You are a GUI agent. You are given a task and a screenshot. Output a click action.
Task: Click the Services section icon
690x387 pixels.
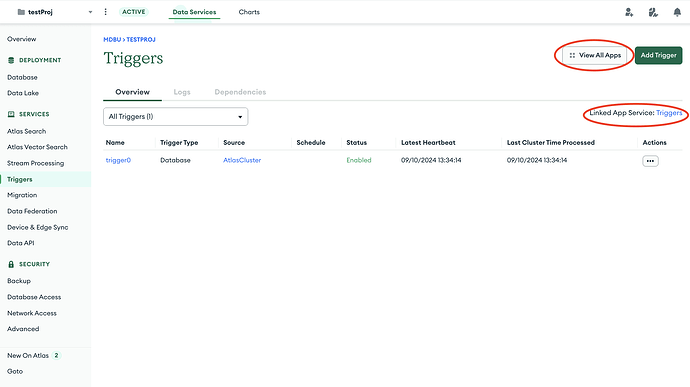(11, 114)
